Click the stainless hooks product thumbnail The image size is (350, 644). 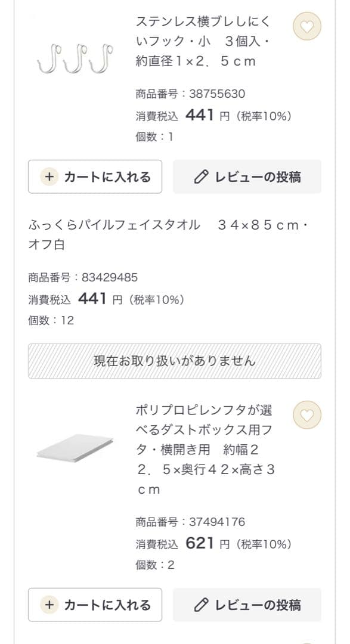point(75,57)
